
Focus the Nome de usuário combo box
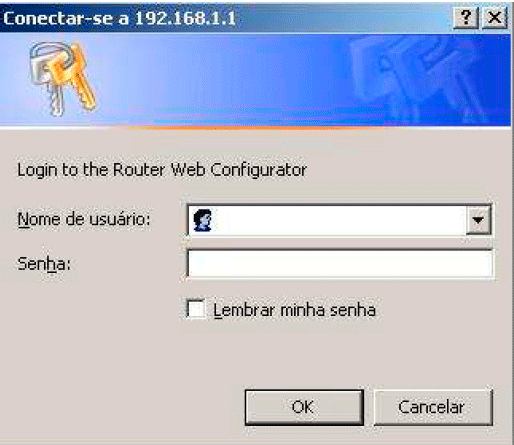[339, 220]
